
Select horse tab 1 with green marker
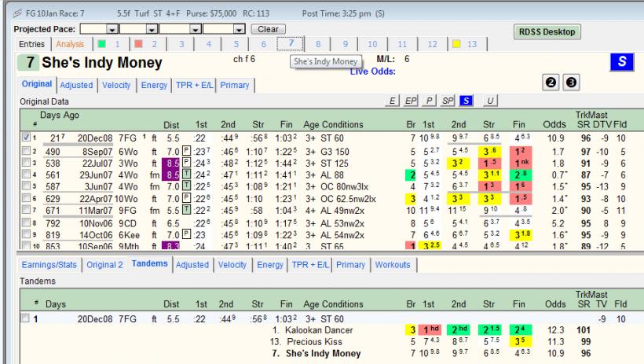pyautogui.click(x=109, y=44)
